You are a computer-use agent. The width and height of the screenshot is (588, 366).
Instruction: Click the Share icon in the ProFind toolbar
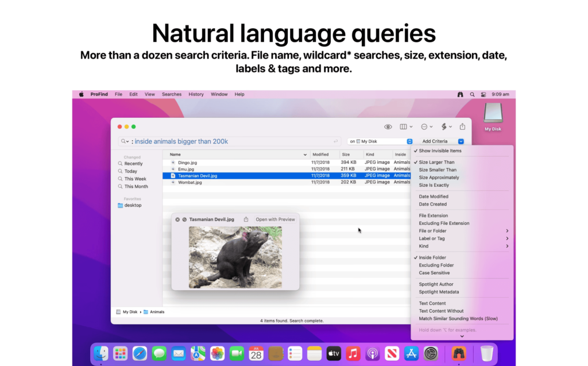[x=462, y=126]
